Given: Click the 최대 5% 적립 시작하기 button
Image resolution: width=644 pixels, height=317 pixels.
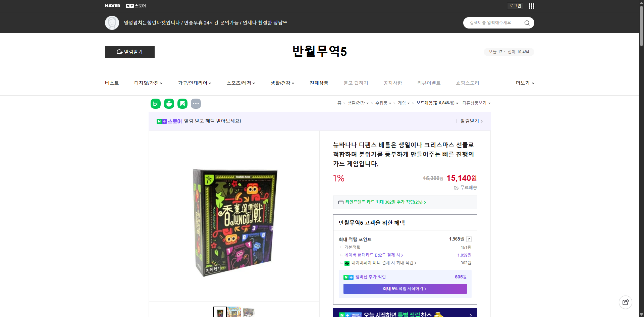Looking at the screenshot, I should coord(405,288).
